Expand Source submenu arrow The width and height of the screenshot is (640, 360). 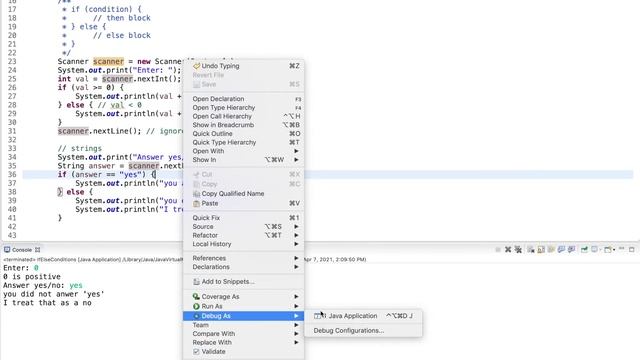click(296, 227)
